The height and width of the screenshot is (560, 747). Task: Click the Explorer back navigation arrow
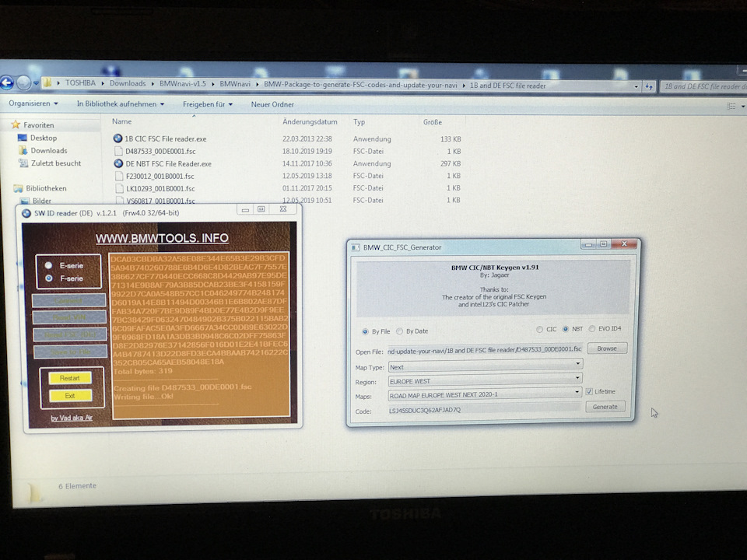tap(7, 83)
